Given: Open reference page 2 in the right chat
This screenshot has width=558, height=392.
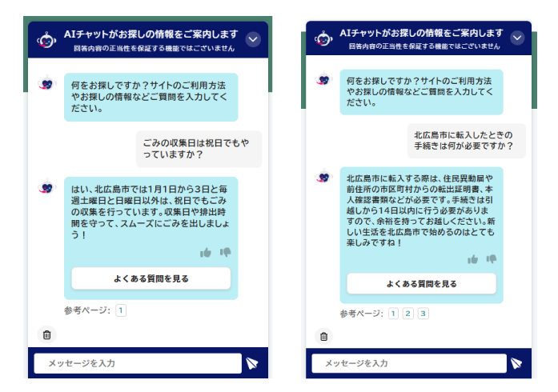Looking at the screenshot, I should coord(407,314).
